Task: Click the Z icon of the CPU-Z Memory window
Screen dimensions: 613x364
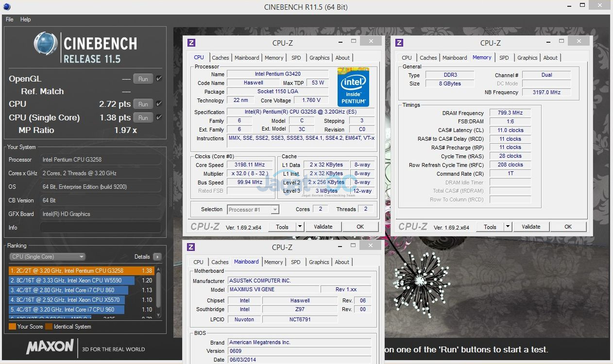Action: (399, 43)
